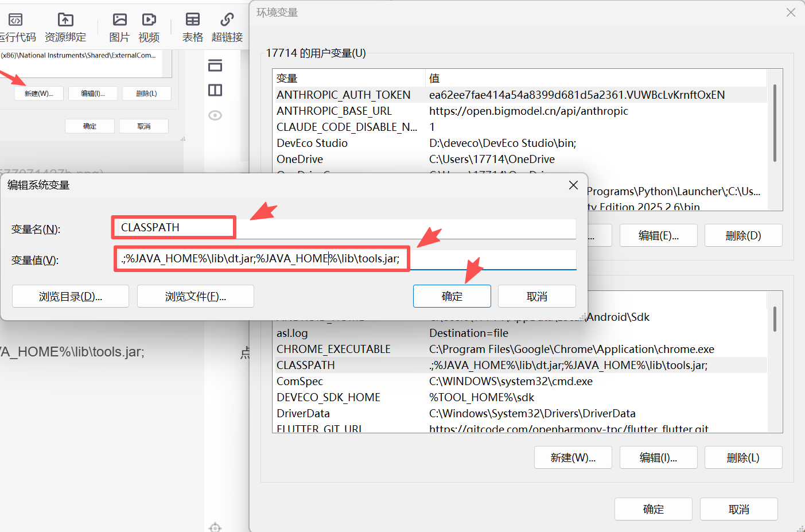Select the DriverData system variable
The image size is (805, 532).
pos(520,413)
